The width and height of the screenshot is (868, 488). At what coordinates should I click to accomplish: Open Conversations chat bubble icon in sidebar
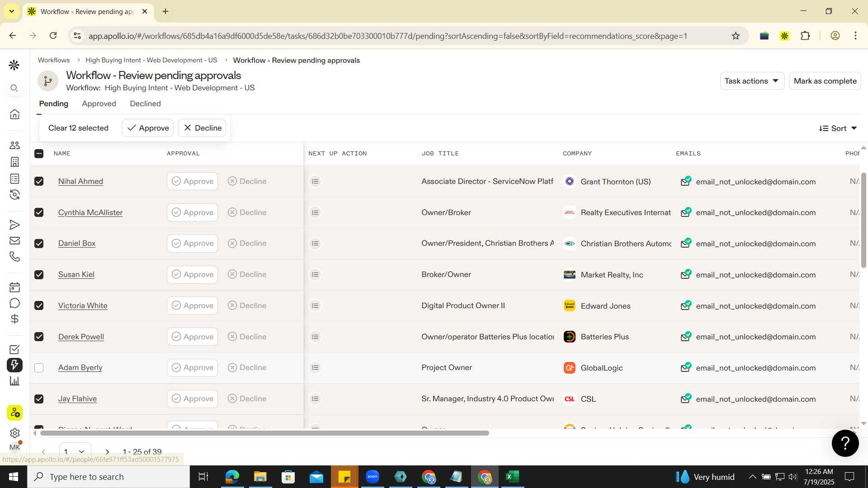coord(14,303)
